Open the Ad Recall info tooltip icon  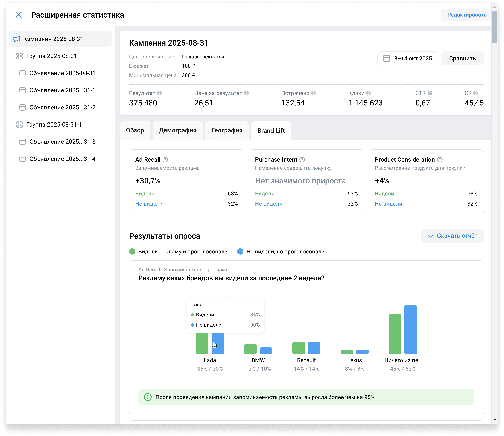(x=165, y=159)
